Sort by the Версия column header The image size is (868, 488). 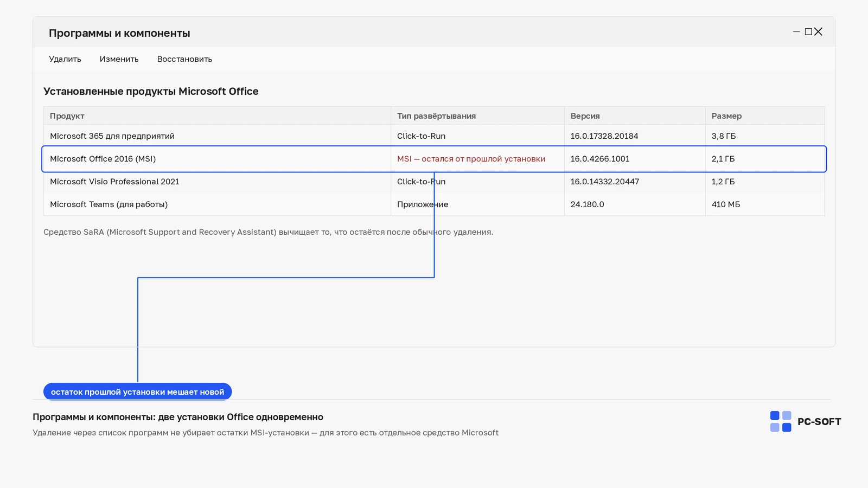(635, 116)
